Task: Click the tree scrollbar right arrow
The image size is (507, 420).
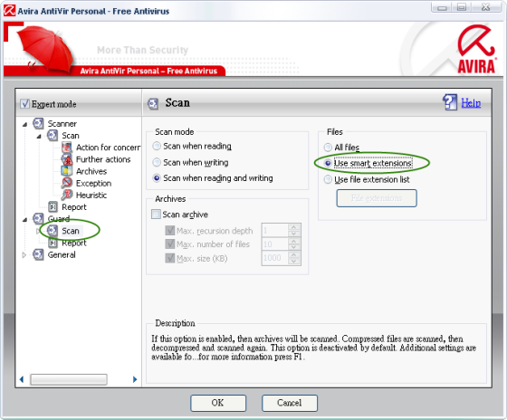Action: [135, 379]
